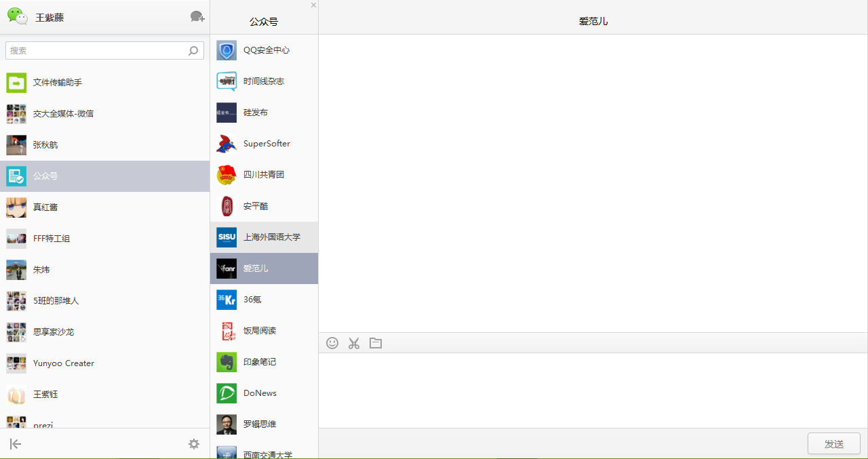Open the send file folder icon
Viewport: 868px width, 459px height.
pos(376,343)
